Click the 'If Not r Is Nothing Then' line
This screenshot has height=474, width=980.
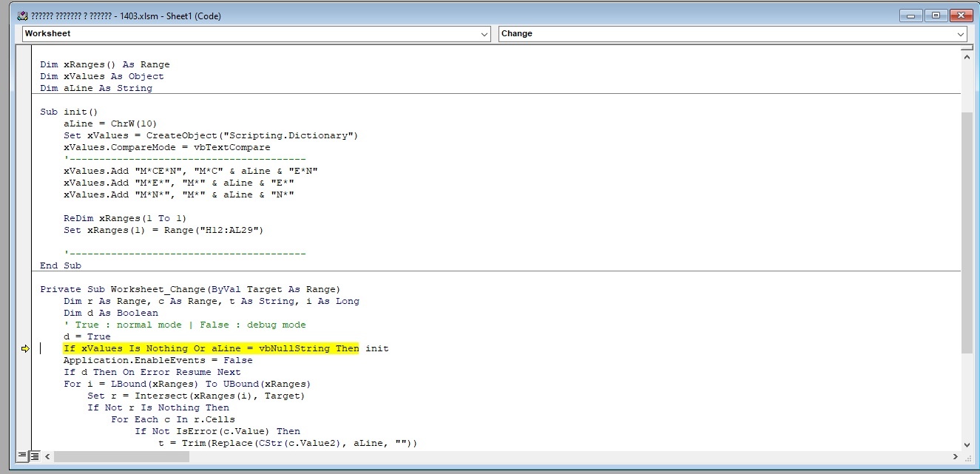158,407
